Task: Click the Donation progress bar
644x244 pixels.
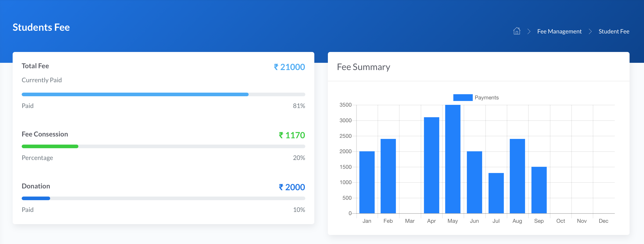Action: click(x=36, y=198)
